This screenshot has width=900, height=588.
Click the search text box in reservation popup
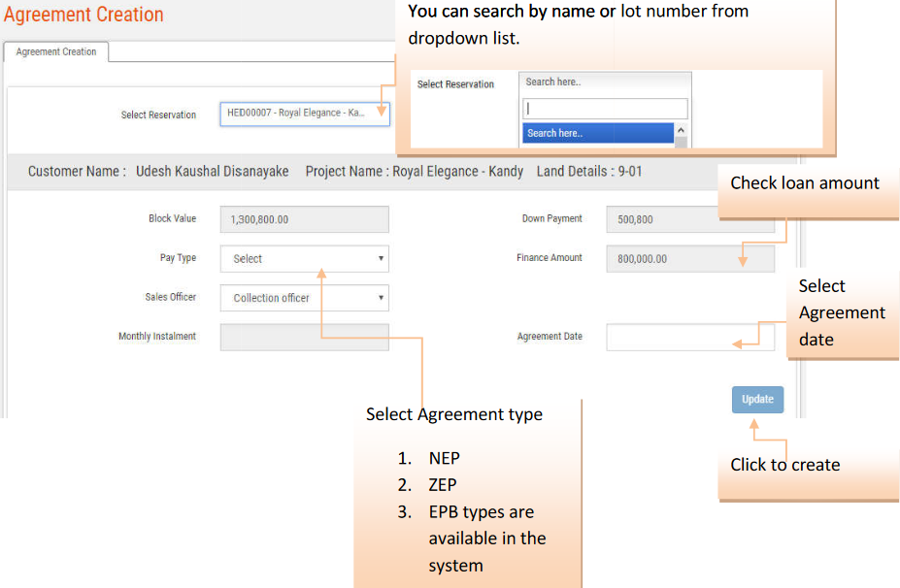(605, 109)
